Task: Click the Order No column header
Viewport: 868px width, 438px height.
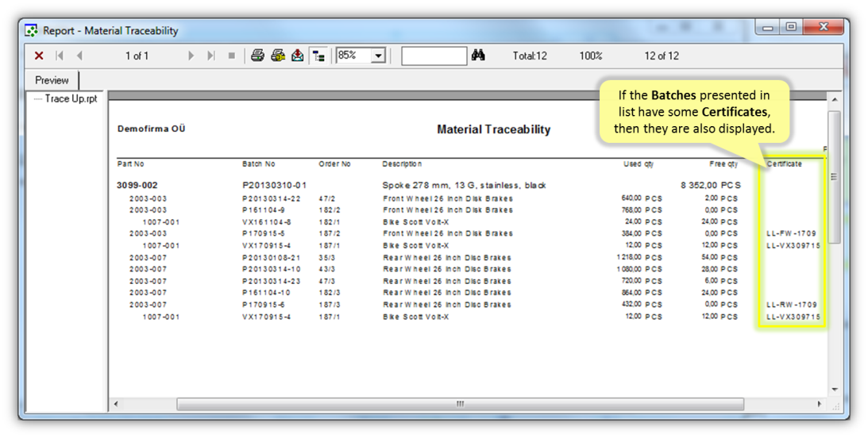Action: 334,164
